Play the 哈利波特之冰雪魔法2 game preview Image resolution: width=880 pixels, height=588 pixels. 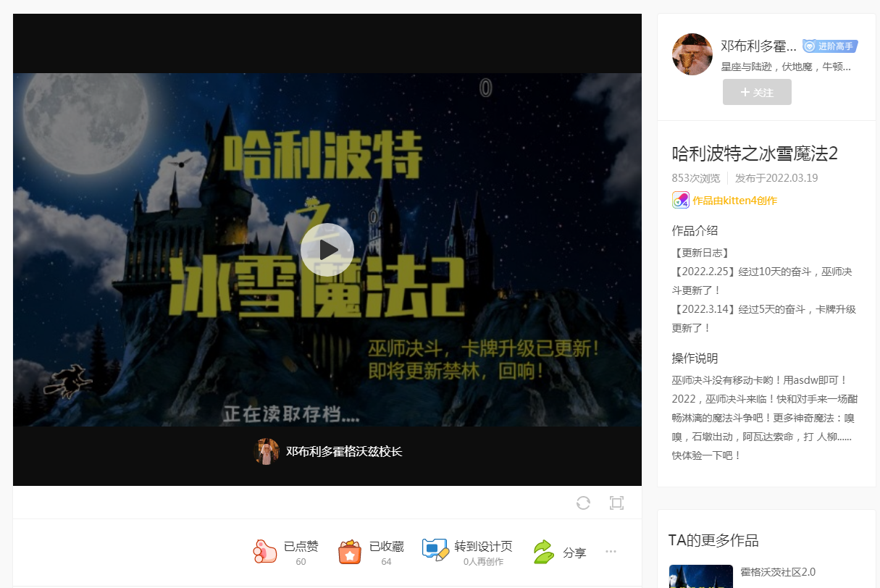pos(327,250)
